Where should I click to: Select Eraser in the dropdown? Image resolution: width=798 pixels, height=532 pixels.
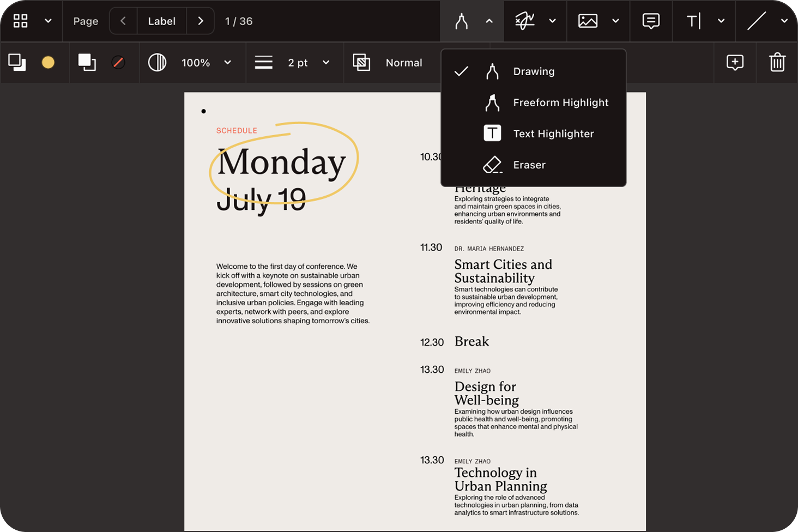point(529,165)
